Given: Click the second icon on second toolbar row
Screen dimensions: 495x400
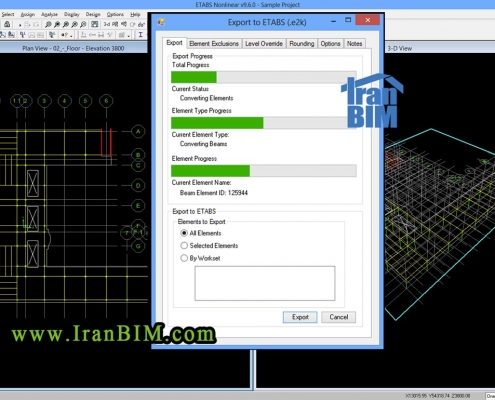Looking at the screenshot, I should pos(11,35).
